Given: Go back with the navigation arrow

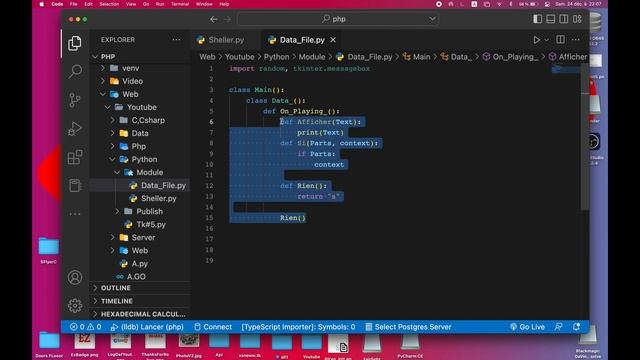Looking at the screenshot, I should [x=214, y=19].
